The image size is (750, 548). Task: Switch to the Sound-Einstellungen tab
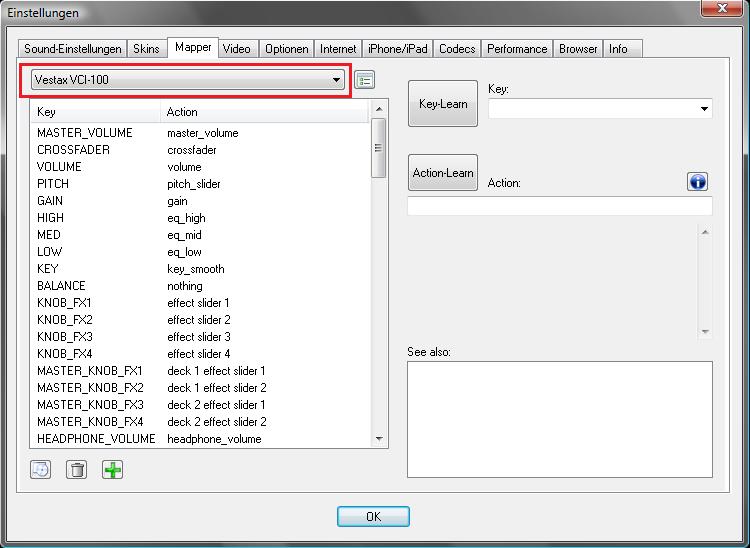(x=72, y=48)
